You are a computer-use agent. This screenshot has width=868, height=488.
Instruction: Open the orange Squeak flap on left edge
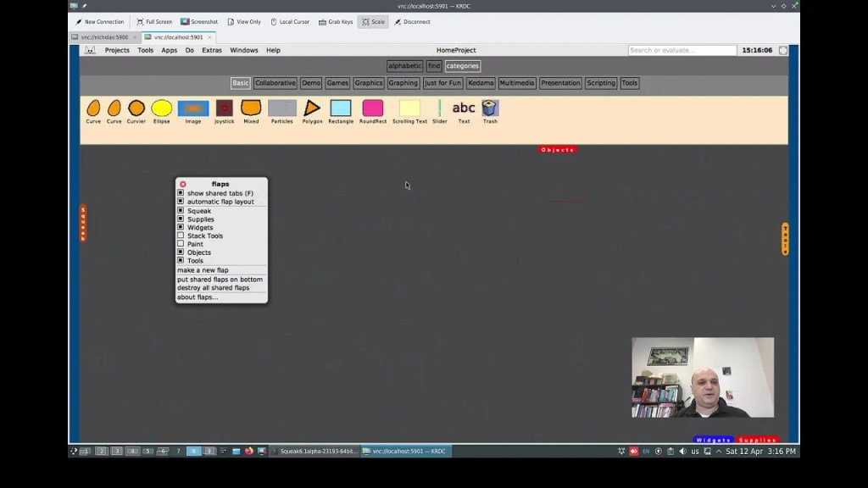coord(83,223)
